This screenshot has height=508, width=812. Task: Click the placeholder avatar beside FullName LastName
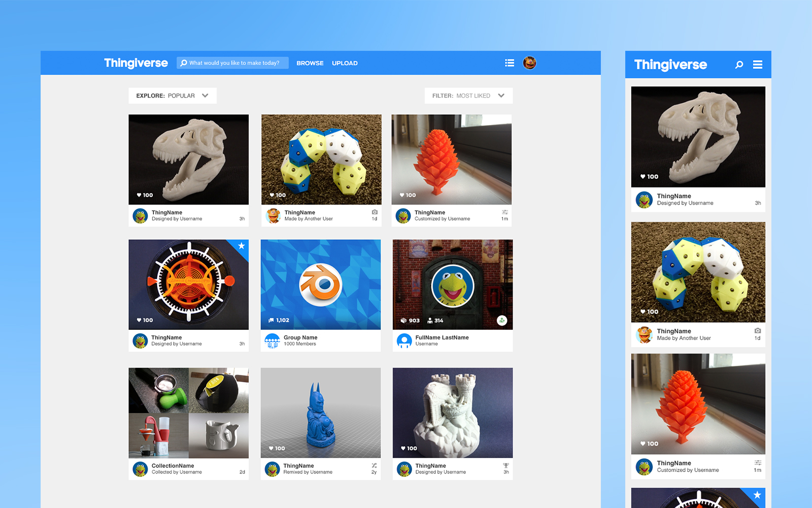pos(404,341)
